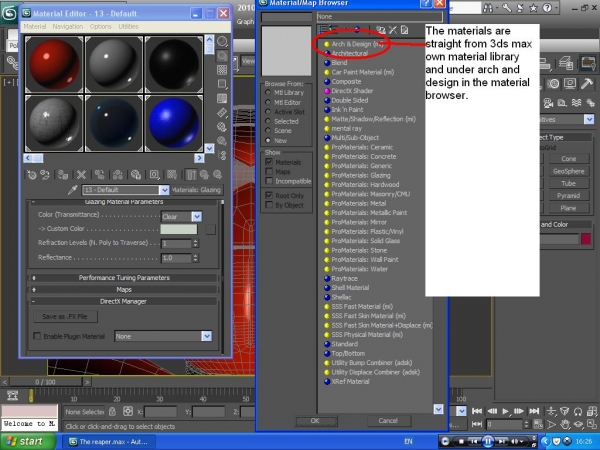Open the Material menu in Material Editor
Image resolution: width=600 pixels, height=450 pixels.
point(34,26)
